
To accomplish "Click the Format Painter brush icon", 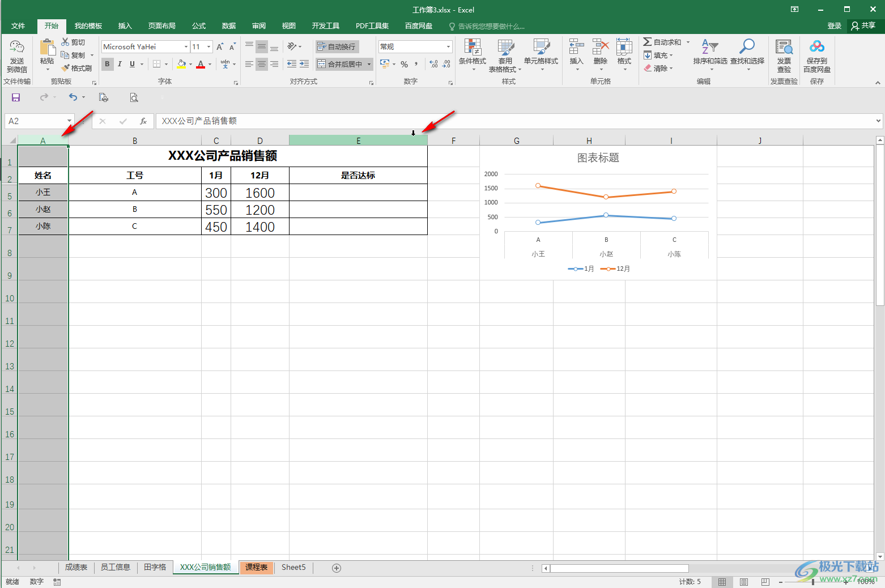I will click(66, 68).
